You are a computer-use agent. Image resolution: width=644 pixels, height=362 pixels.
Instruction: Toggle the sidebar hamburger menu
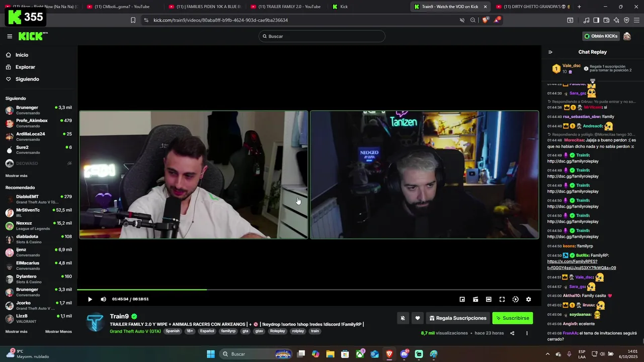point(10,36)
